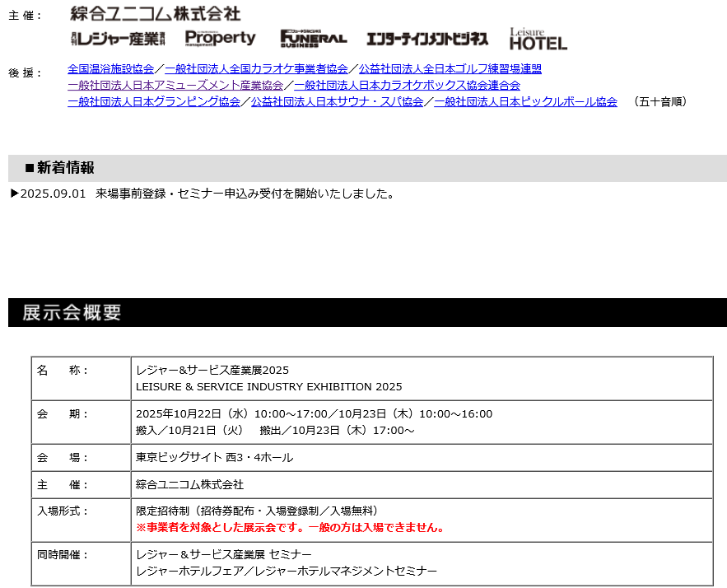
Task: Click 綜合ユニコム株式会社 in the table
Action: (x=189, y=484)
